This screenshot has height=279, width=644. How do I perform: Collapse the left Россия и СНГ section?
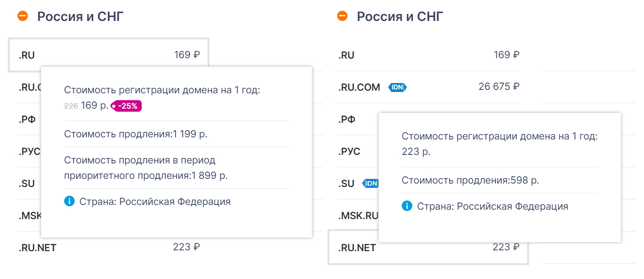point(23,16)
